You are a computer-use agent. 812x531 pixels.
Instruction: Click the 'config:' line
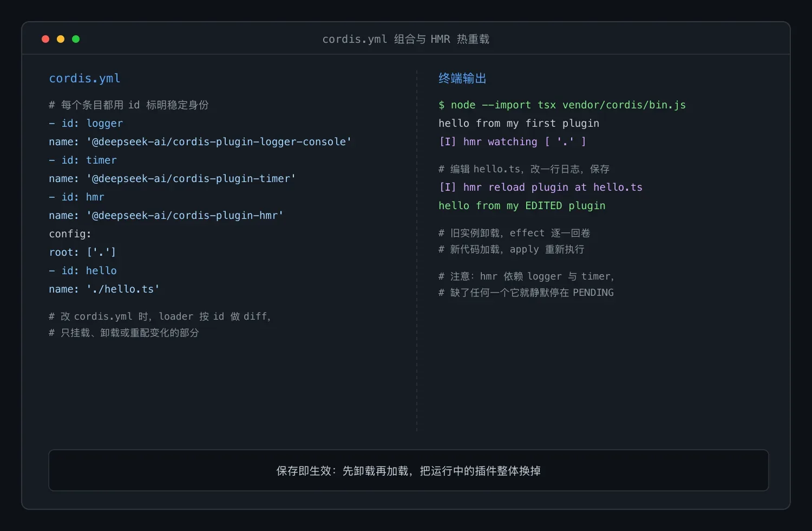coord(70,234)
